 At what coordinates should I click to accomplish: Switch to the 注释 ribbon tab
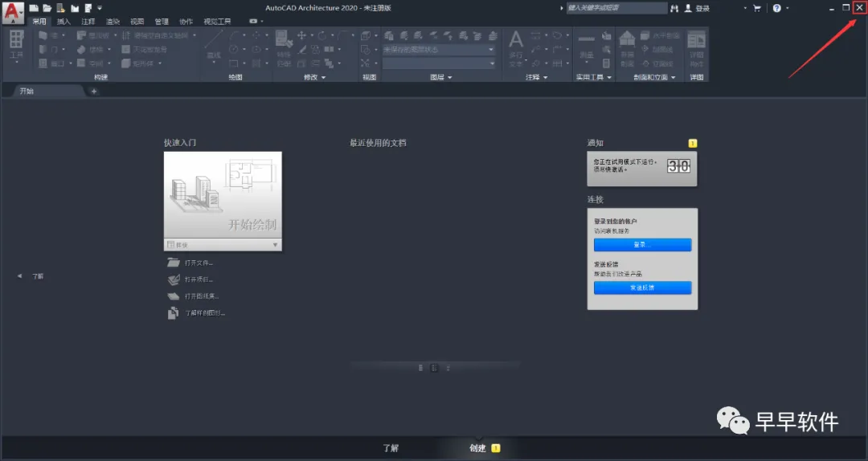88,22
